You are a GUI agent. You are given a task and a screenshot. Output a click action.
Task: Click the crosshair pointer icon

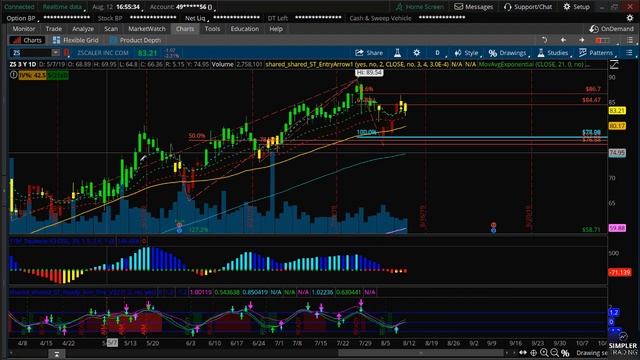click(533, 353)
